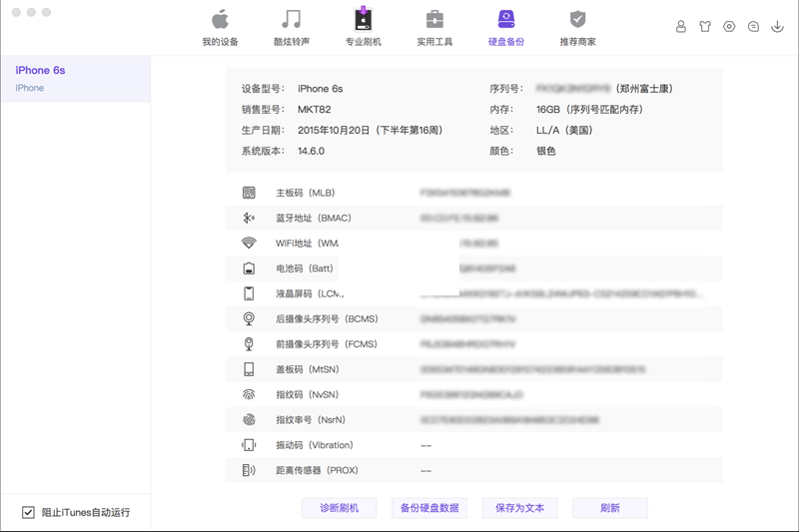Screen dimensions: 799x532
Task: Click the 后摄像头序列号 (BCMS) label
Action: pyautogui.click(x=328, y=319)
